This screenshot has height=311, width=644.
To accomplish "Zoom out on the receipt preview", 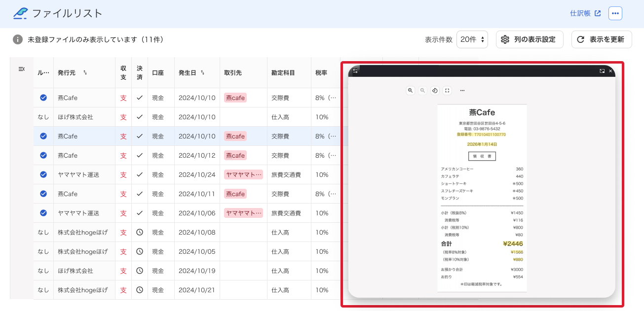I will tap(422, 90).
